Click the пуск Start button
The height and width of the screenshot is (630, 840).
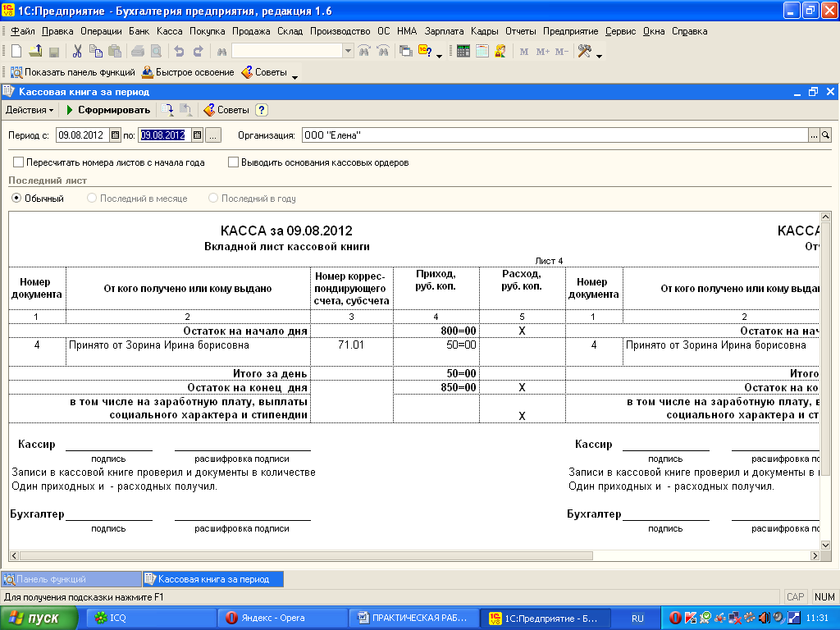(39, 619)
